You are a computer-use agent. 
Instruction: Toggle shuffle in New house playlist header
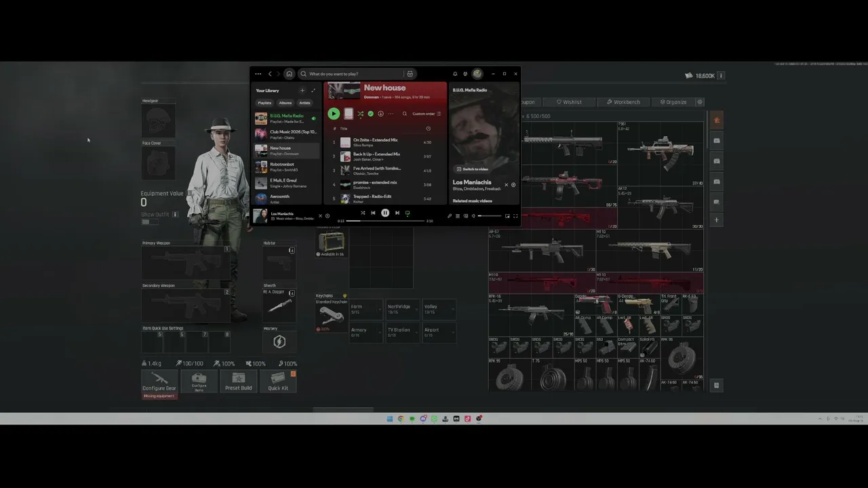[x=360, y=114]
